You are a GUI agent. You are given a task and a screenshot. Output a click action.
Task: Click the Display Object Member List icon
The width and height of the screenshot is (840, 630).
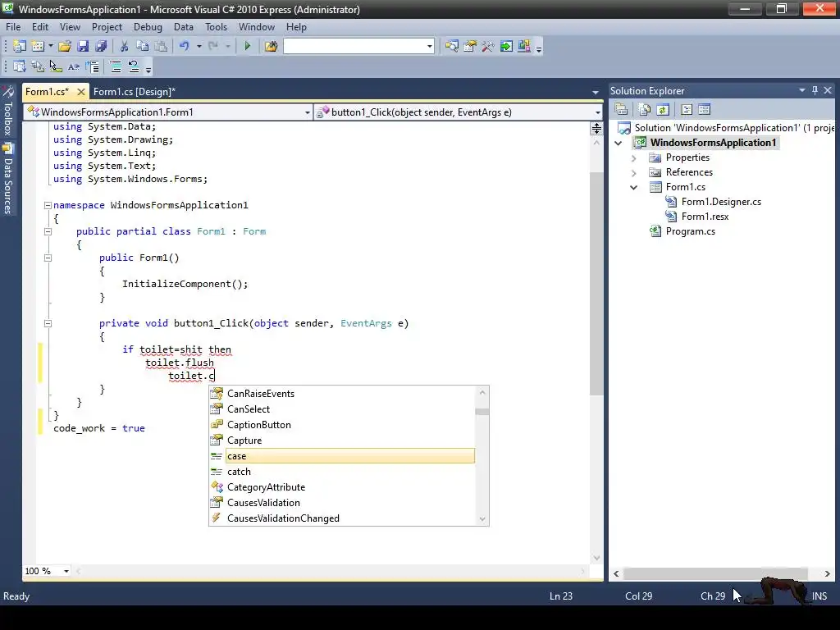[x=20, y=66]
